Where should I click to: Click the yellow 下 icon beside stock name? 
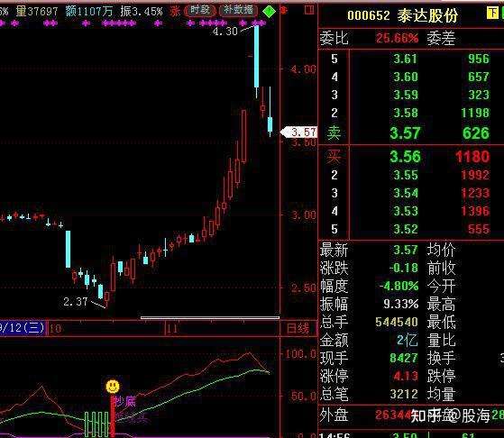click(492, 14)
